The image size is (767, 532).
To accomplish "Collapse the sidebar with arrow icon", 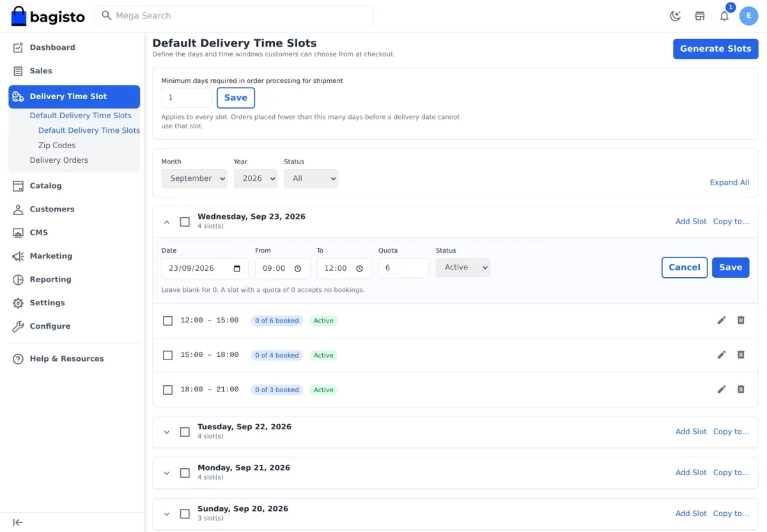I will pyautogui.click(x=18, y=522).
